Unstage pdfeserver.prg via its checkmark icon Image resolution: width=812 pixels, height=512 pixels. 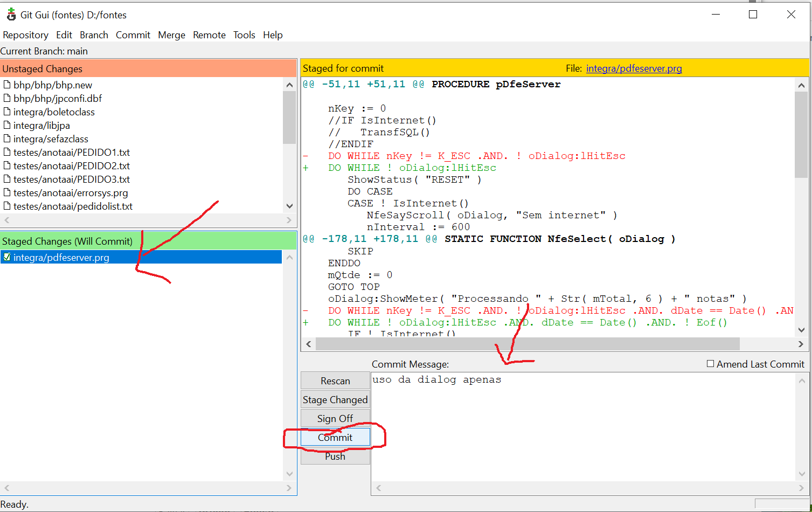click(7, 258)
